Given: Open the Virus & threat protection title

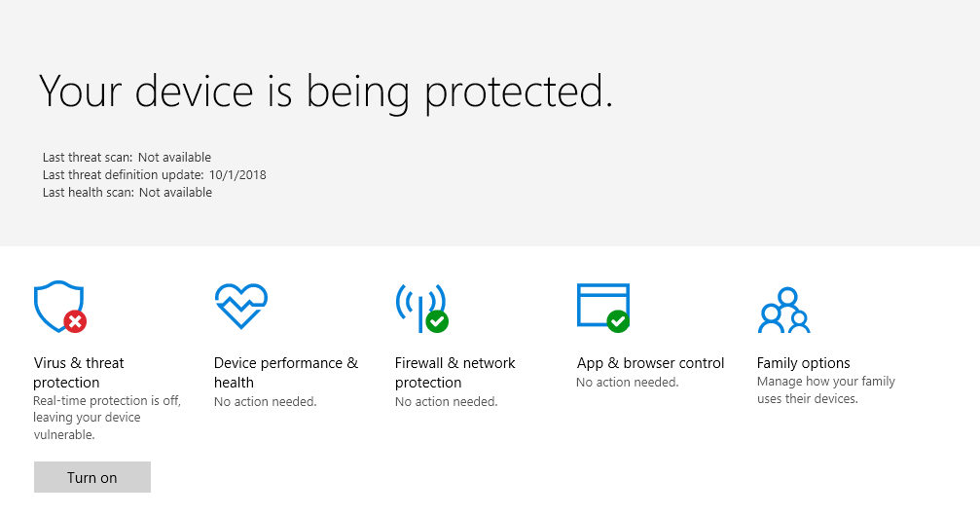Looking at the screenshot, I should pyautogui.click(x=79, y=373).
